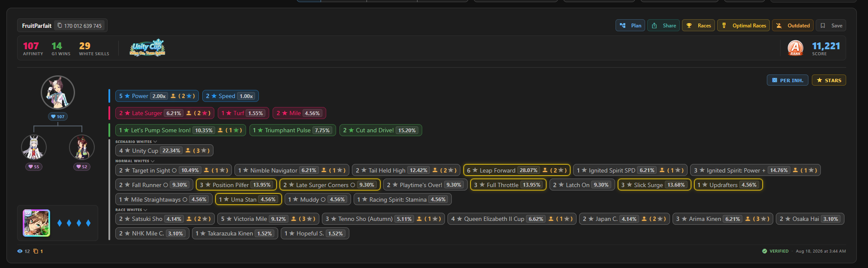
Task: Click the Uma Stan skill chip
Action: click(x=249, y=200)
